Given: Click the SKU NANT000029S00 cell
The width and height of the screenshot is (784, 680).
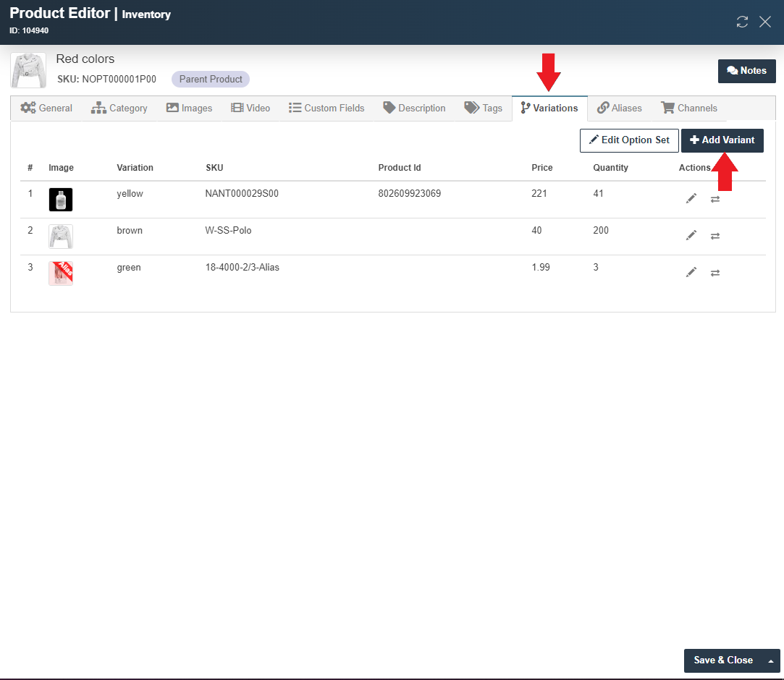Looking at the screenshot, I should 242,194.
